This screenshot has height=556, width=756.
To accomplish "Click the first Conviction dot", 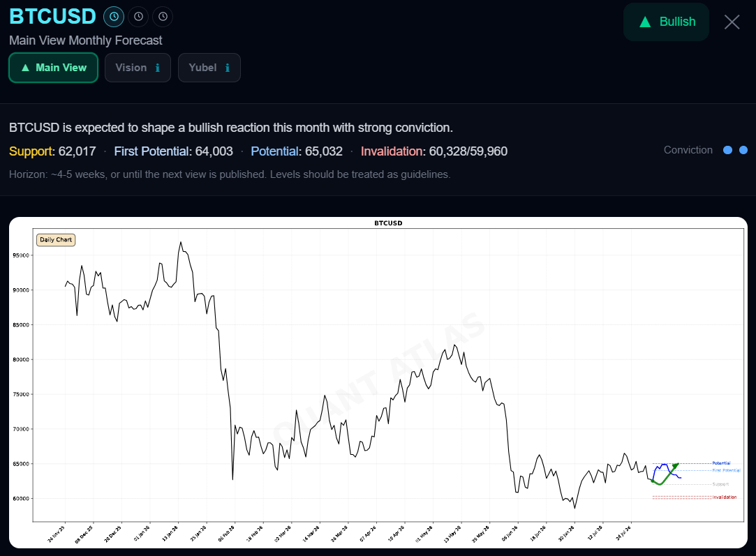I will pos(728,150).
